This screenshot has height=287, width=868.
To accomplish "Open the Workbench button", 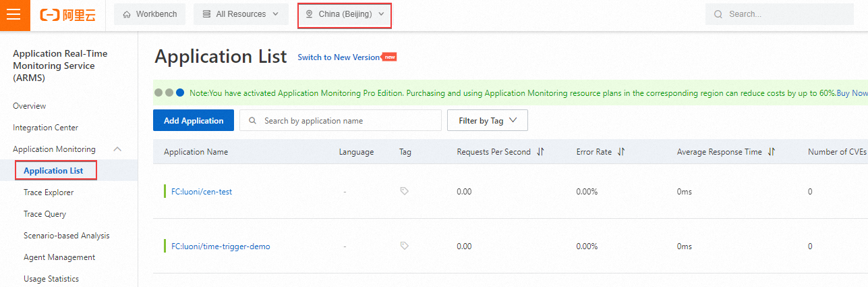I will coord(150,14).
